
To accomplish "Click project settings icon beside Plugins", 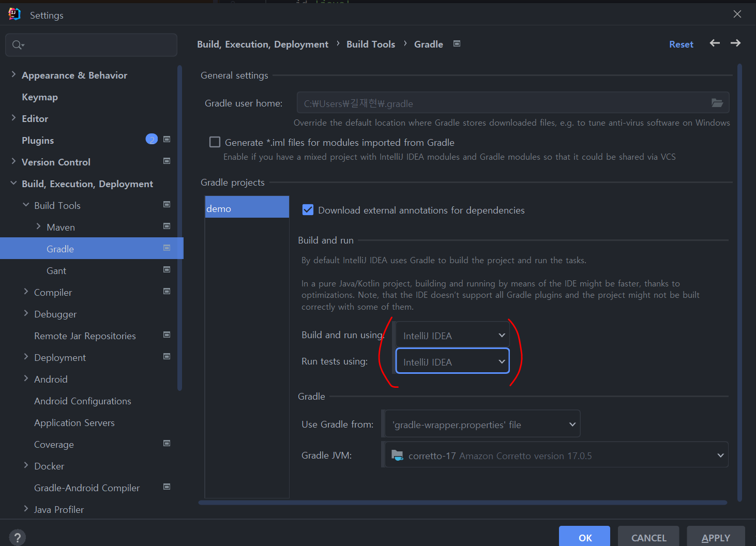I will 167,139.
